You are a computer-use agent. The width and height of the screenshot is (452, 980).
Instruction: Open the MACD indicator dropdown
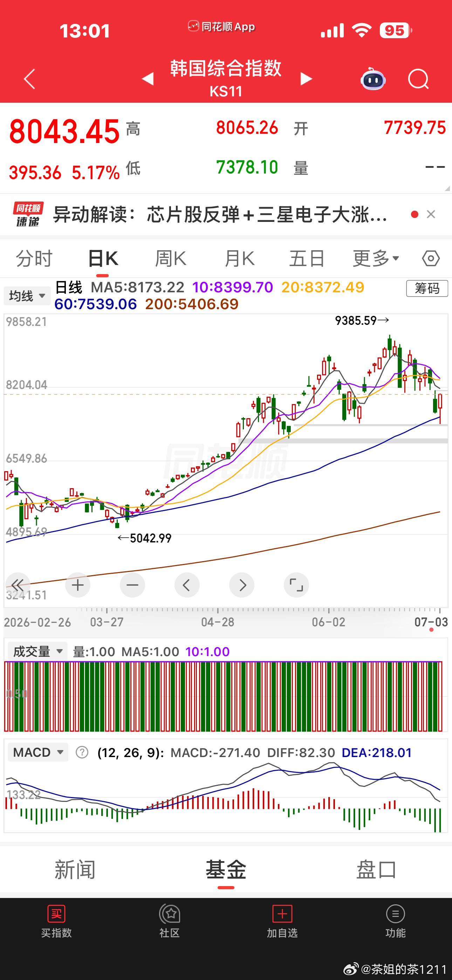[38, 752]
